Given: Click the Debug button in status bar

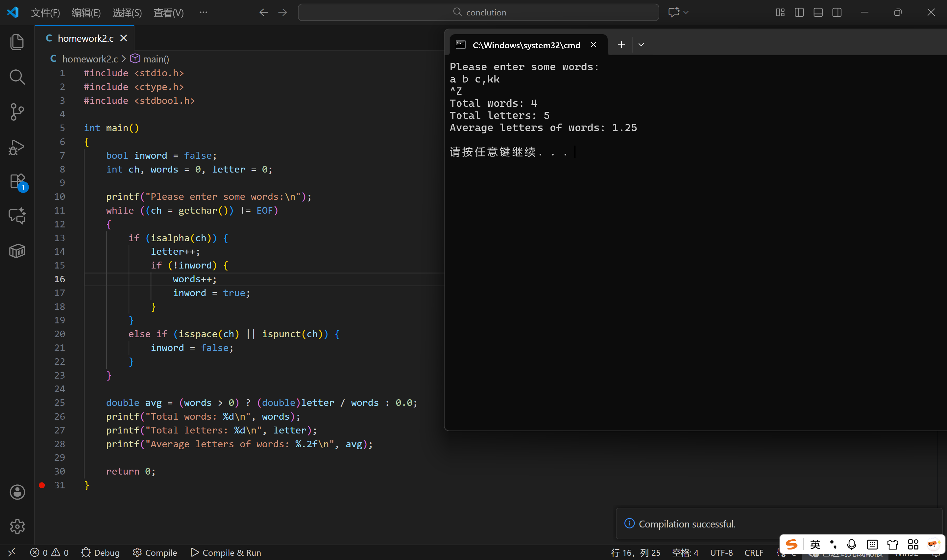Looking at the screenshot, I should pyautogui.click(x=100, y=552).
